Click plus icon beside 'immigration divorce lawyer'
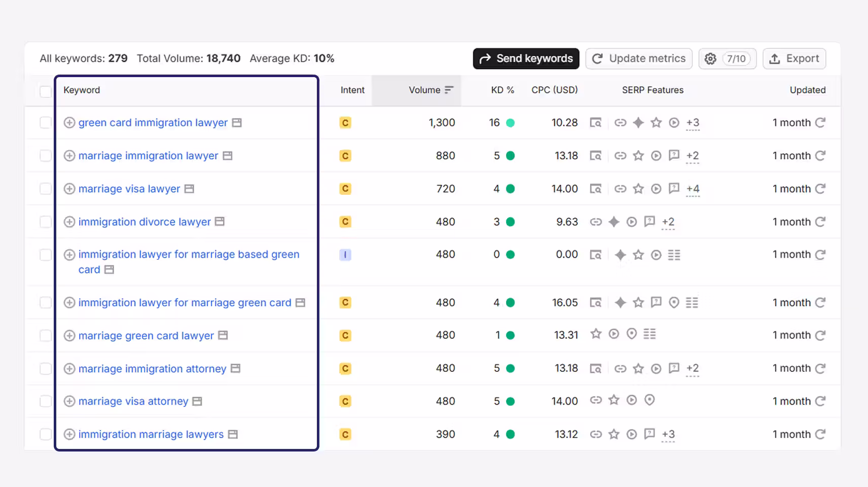The width and height of the screenshot is (868, 487). pos(69,222)
